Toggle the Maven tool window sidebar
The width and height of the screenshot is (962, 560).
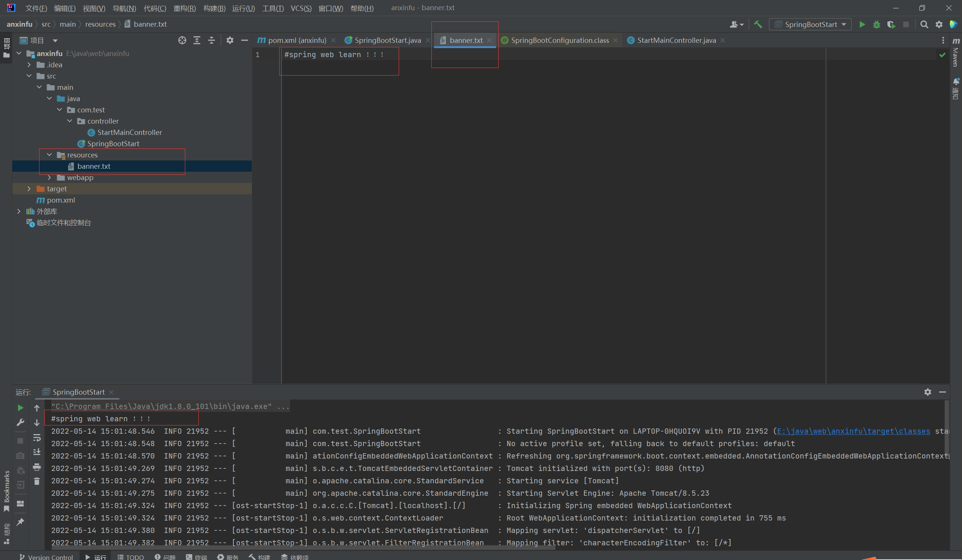coord(956,53)
